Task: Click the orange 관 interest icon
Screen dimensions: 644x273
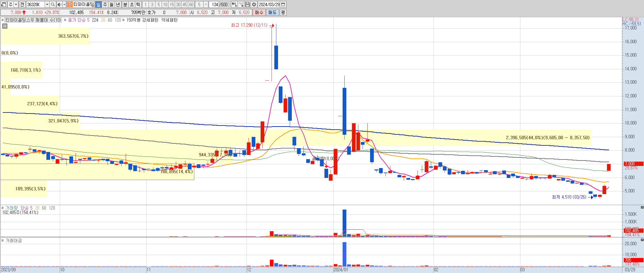Action: 70,4
